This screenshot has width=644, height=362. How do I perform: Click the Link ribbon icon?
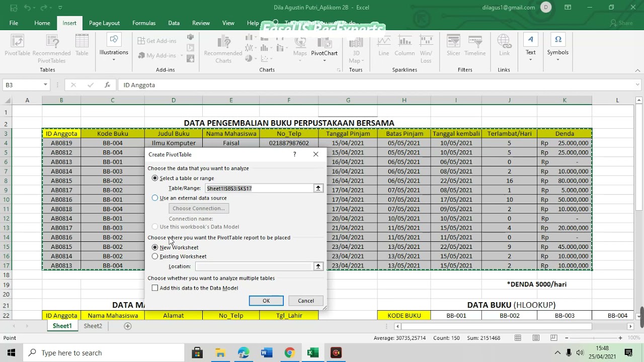(504, 46)
